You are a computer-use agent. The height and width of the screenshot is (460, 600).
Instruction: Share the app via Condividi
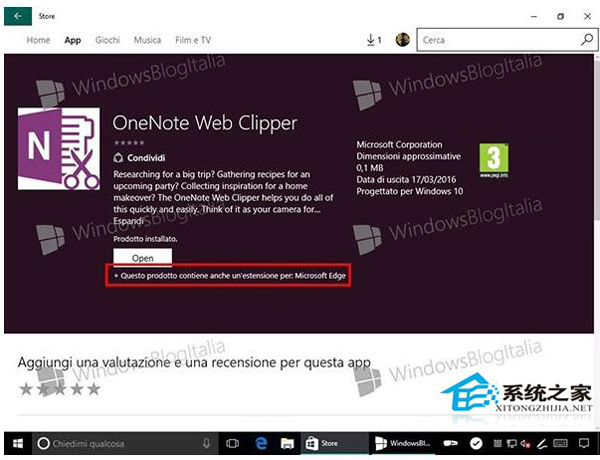coord(139,158)
